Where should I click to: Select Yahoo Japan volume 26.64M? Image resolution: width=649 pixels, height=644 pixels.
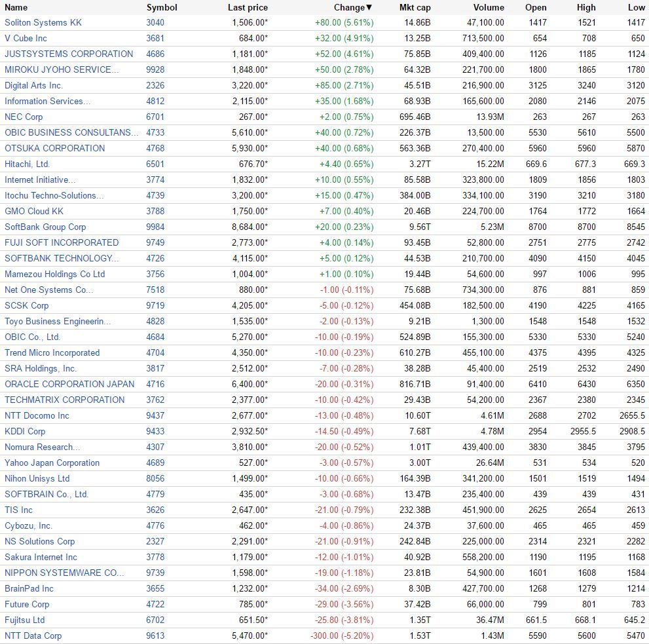pyautogui.click(x=490, y=463)
